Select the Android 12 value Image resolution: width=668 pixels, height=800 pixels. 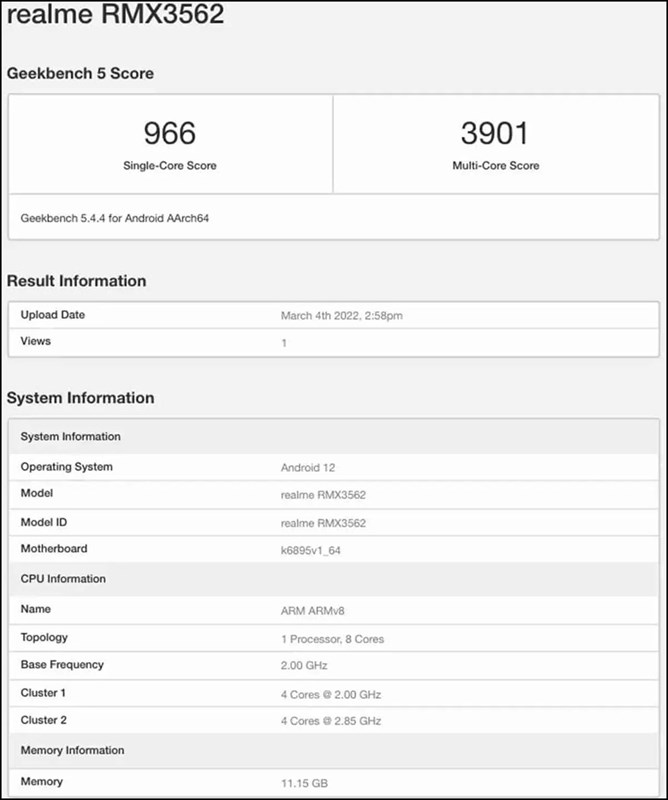point(308,468)
